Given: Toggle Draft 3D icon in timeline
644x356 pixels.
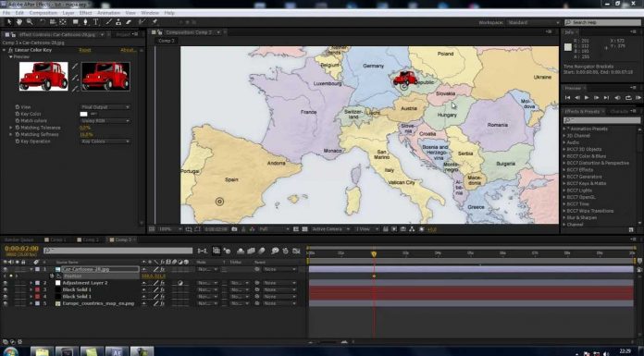Looking at the screenshot, I should 227,251.
